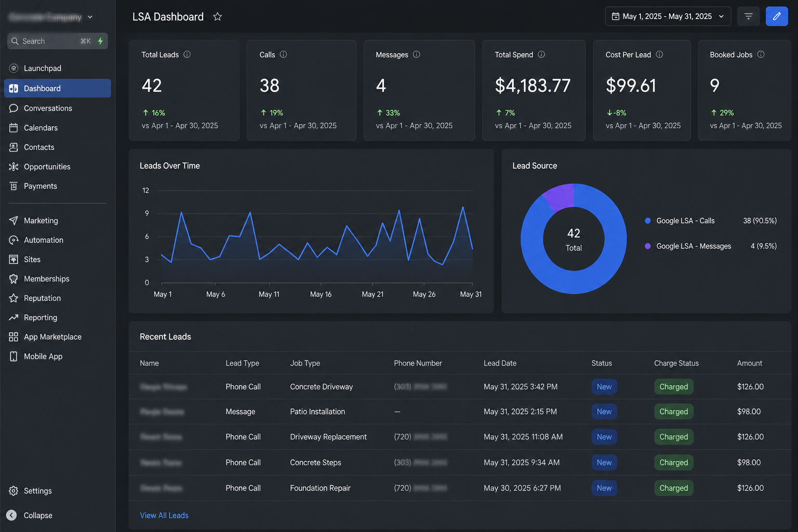Screen dimensions: 798x532
Task: Click the "4 (9.5%)" legend value
Action: [x=764, y=246]
